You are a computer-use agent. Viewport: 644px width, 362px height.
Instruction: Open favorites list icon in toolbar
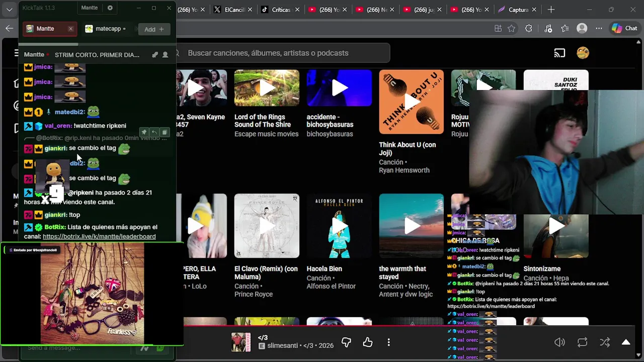565,29
